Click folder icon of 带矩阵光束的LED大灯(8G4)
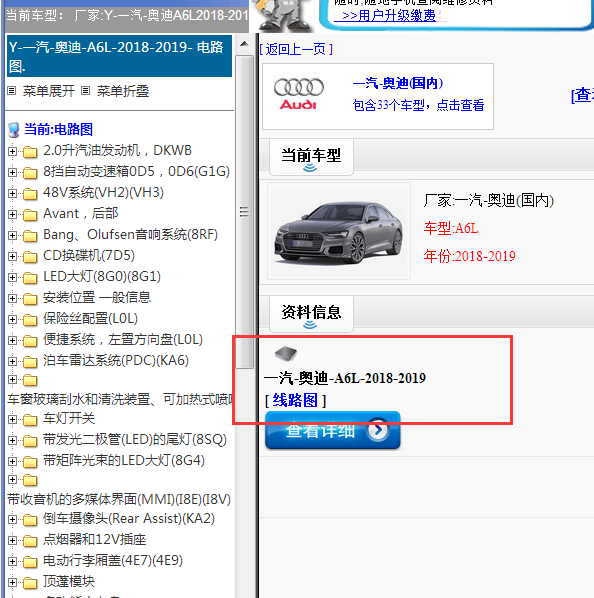The image size is (594, 598). 30,462
